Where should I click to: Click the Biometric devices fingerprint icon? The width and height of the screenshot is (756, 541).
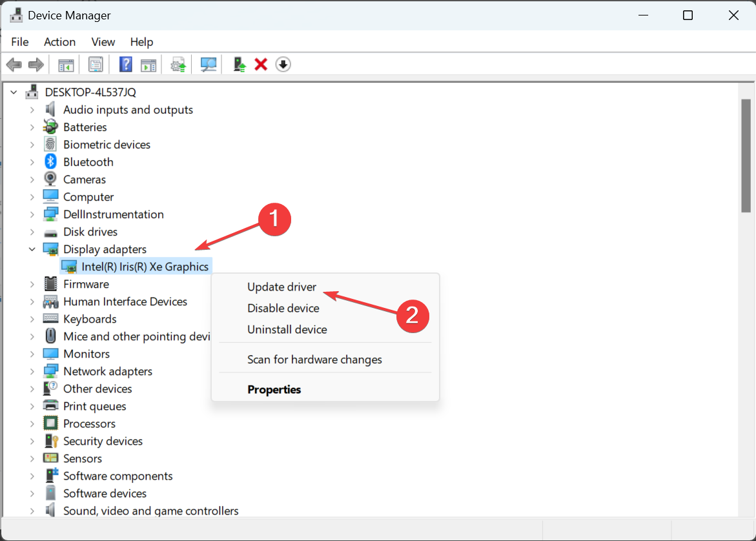[x=50, y=144]
